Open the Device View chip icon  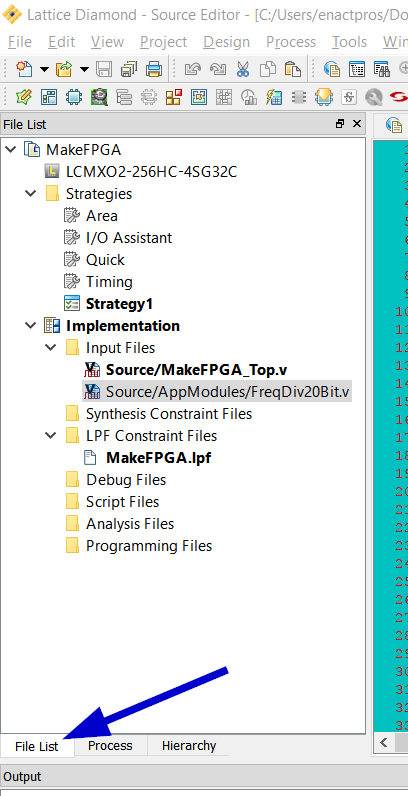(74, 96)
